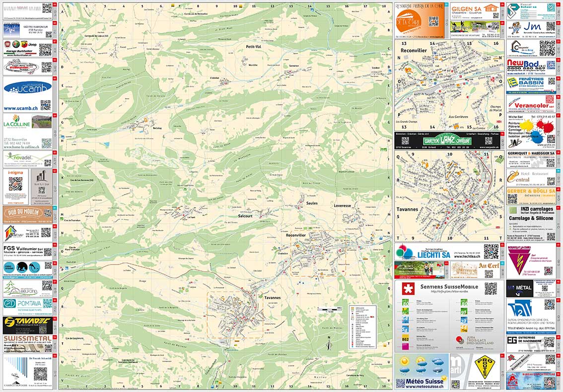Open the www.ucamb.ch link
The image size is (563, 392).
click(x=20, y=108)
